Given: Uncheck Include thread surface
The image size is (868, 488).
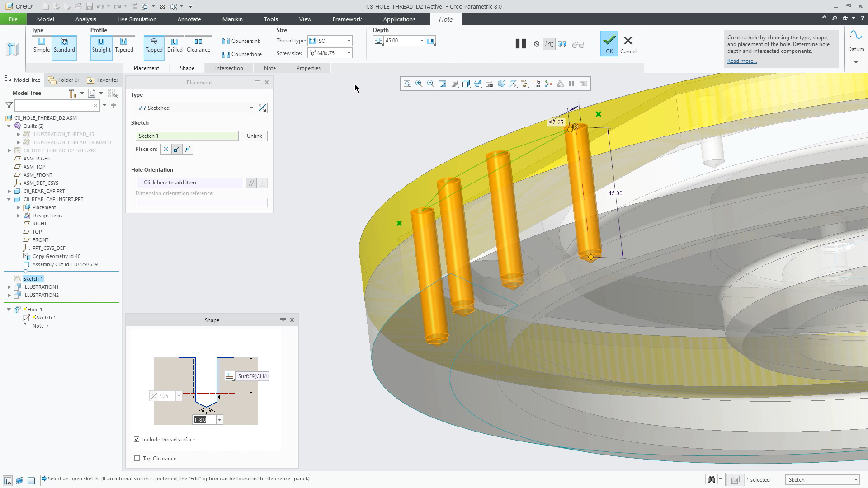Looking at the screenshot, I should click(137, 440).
